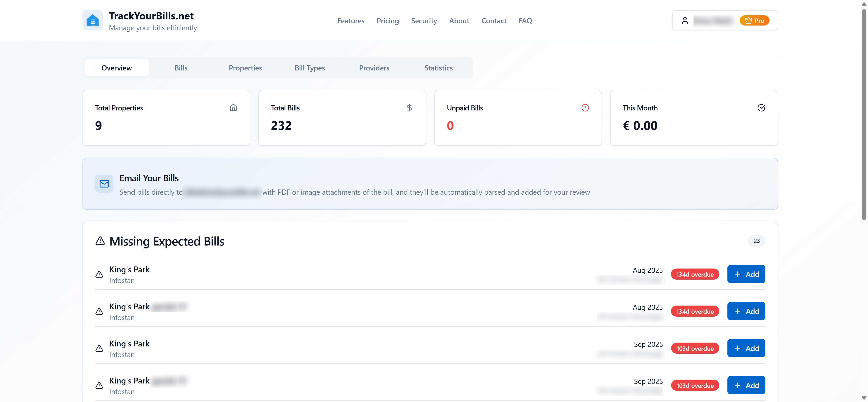
Task: Click the Pro crown badge
Action: (x=755, y=20)
